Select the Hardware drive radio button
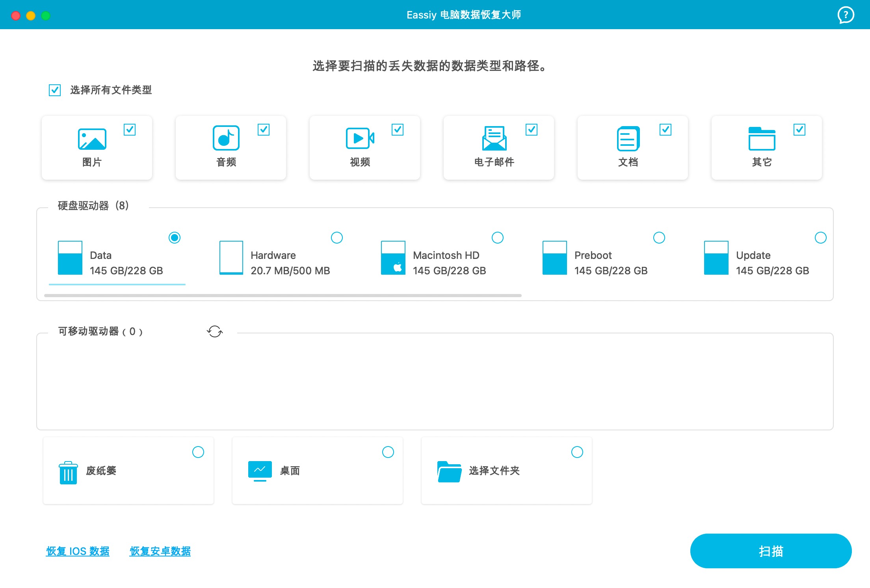The height and width of the screenshot is (588, 870). click(x=337, y=238)
